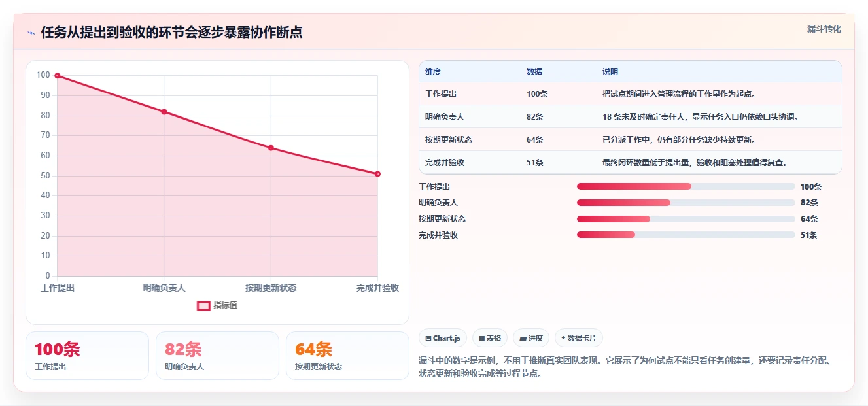Toggle the 指标值 legend swatch

204,305
